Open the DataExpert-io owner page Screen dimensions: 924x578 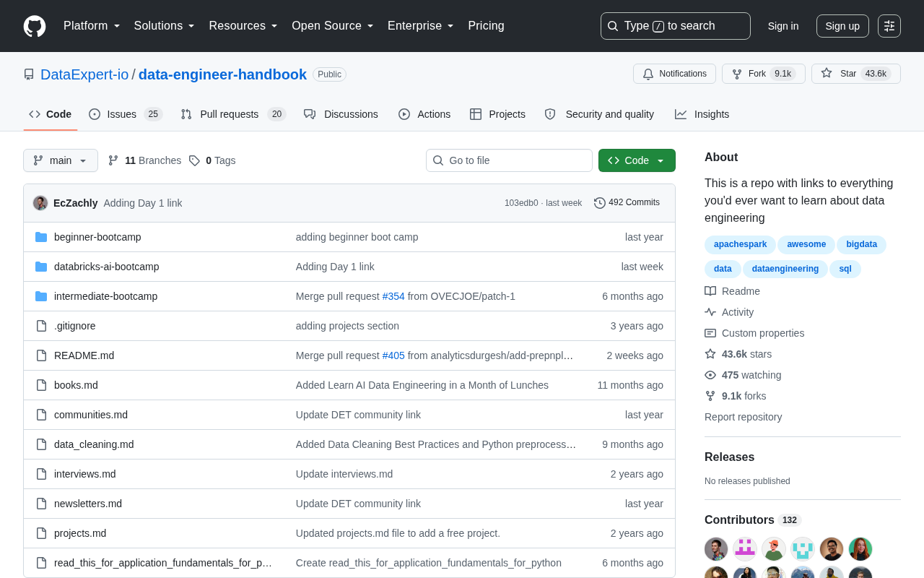84,74
